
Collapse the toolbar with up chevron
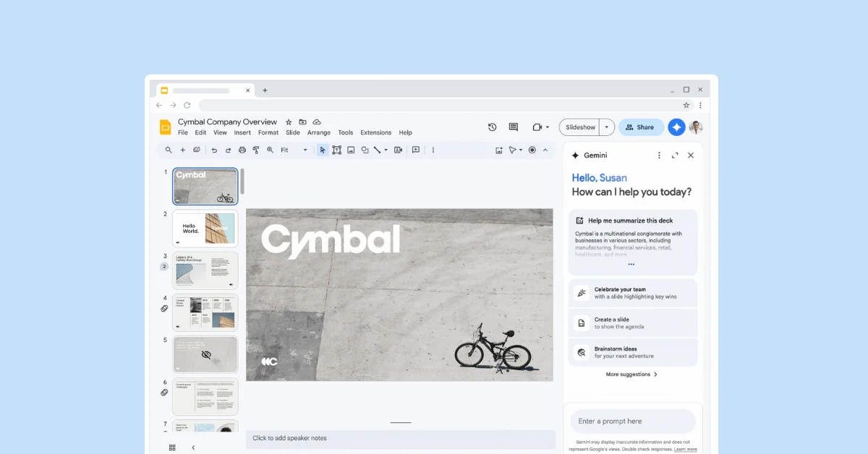pos(545,150)
